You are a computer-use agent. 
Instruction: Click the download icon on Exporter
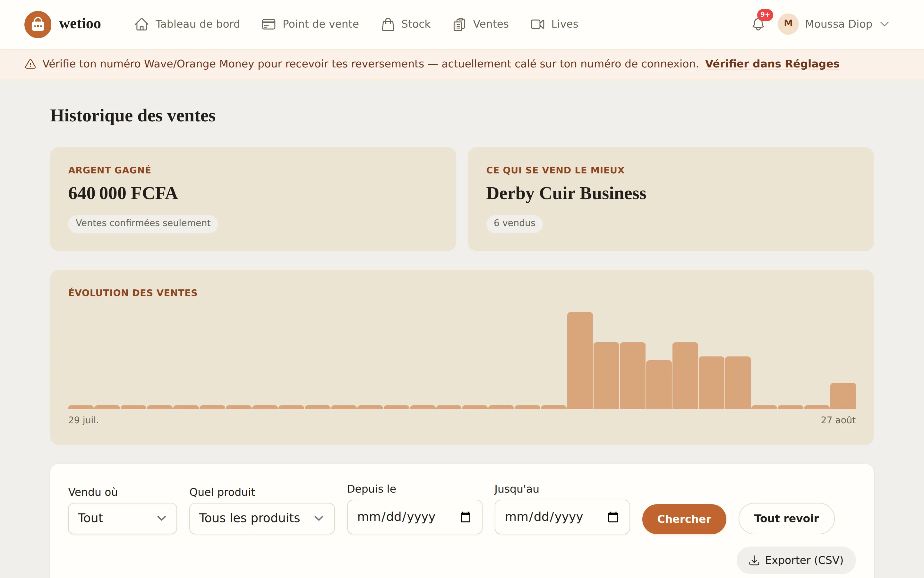[754, 560]
